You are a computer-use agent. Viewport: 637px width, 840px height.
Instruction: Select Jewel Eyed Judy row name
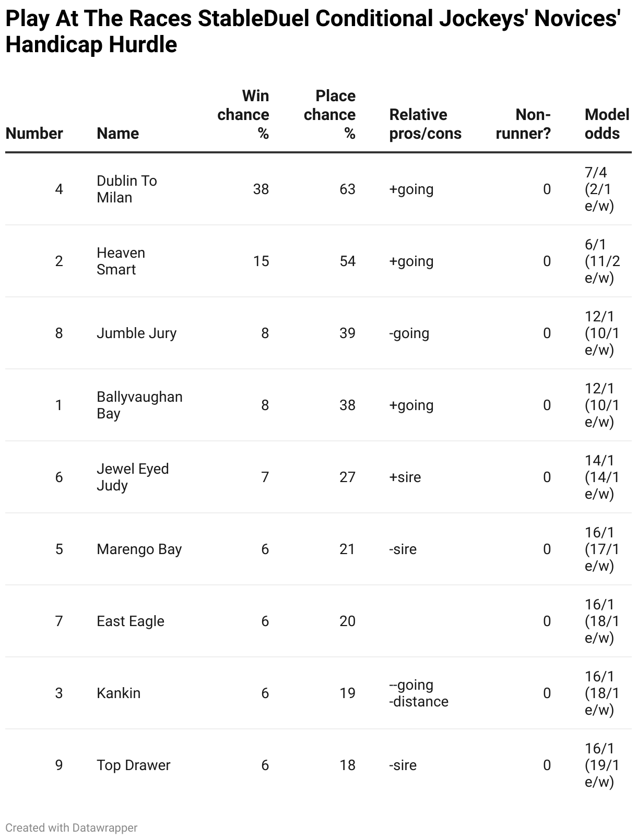pos(133,477)
